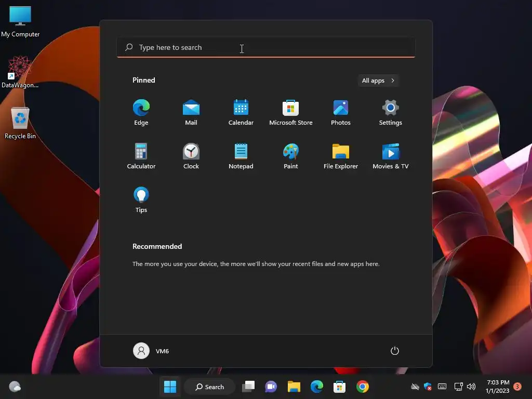532x399 pixels.
Task: Launch Google Chrome from taskbar
Action: (x=362, y=387)
